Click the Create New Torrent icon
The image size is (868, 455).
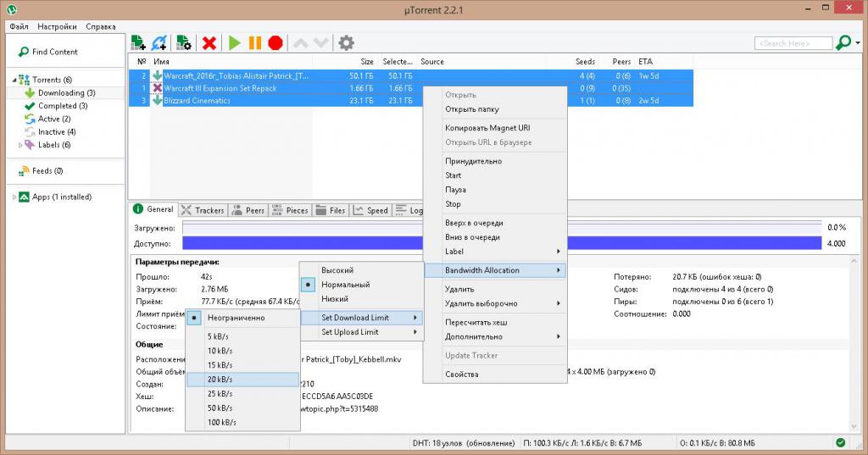(x=184, y=42)
